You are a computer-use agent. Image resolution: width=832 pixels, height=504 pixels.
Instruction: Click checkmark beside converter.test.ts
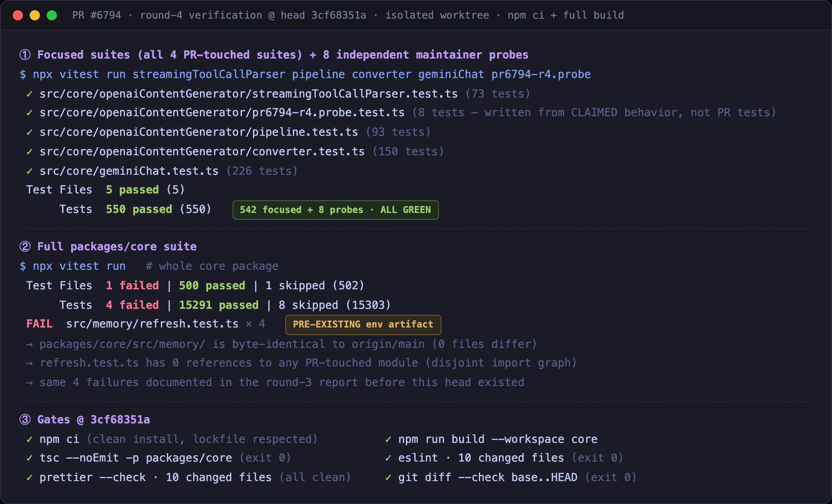29,151
